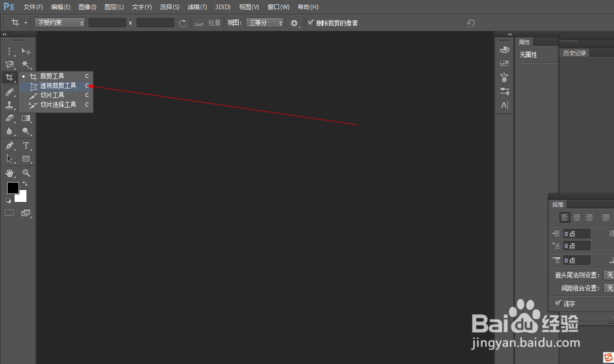This screenshot has height=364, width=614.
Task: Switch to the 历史记录 tab
Action: tap(574, 53)
